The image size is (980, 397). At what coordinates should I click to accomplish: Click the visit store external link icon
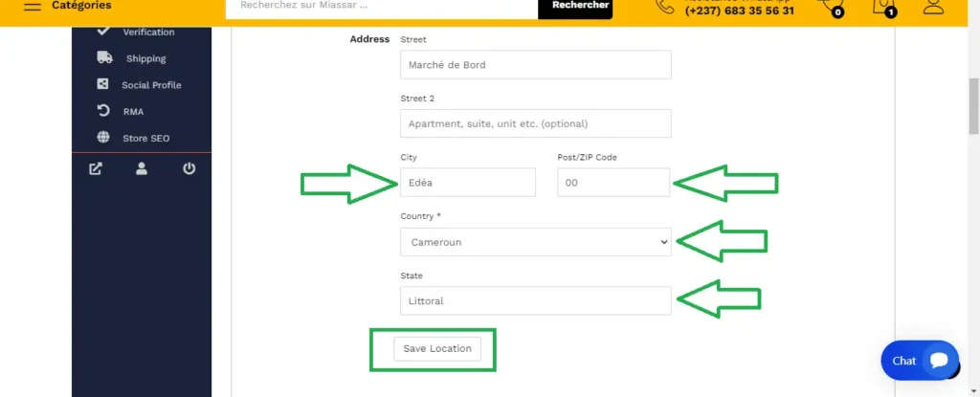pyautogui.click(x=96, y=169)
